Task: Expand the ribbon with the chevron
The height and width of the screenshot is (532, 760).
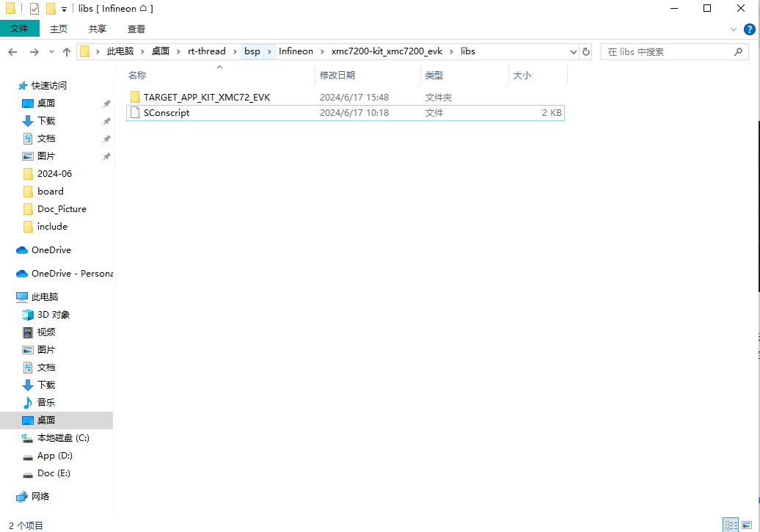Action: click(734, 29)
